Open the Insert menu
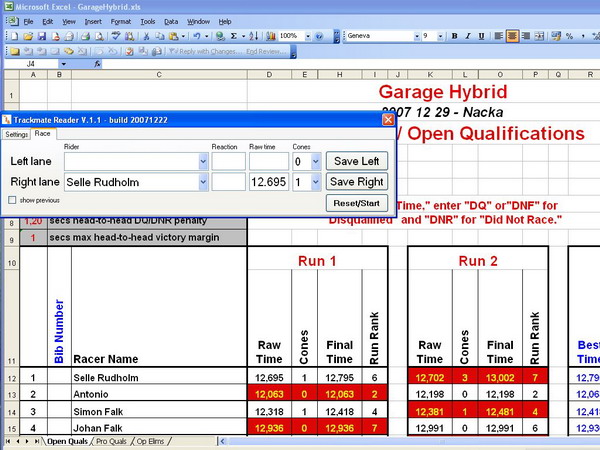 pos(93,22)
